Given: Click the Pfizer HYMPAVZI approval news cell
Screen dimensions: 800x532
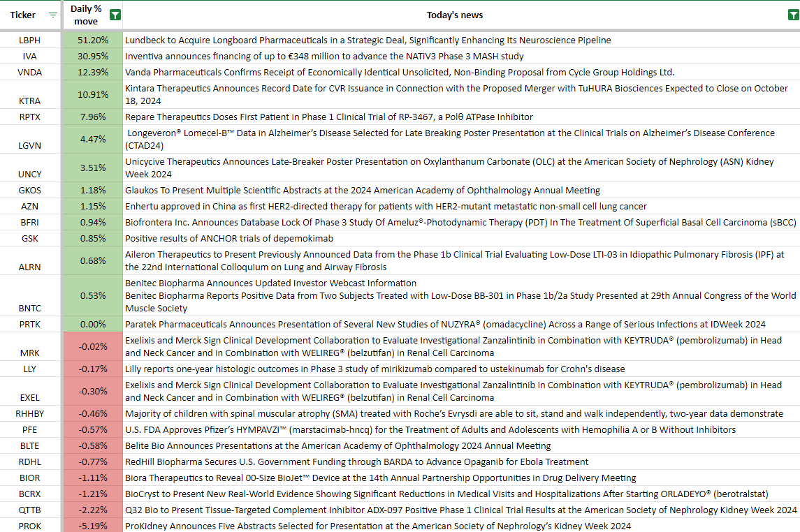Looking at the screenshot, I should click(461, 429).
